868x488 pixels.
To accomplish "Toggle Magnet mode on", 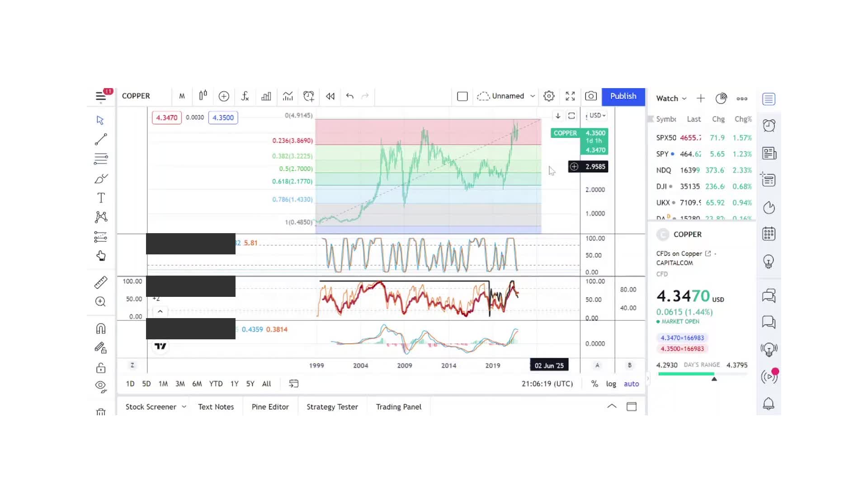I will (100, 328).
